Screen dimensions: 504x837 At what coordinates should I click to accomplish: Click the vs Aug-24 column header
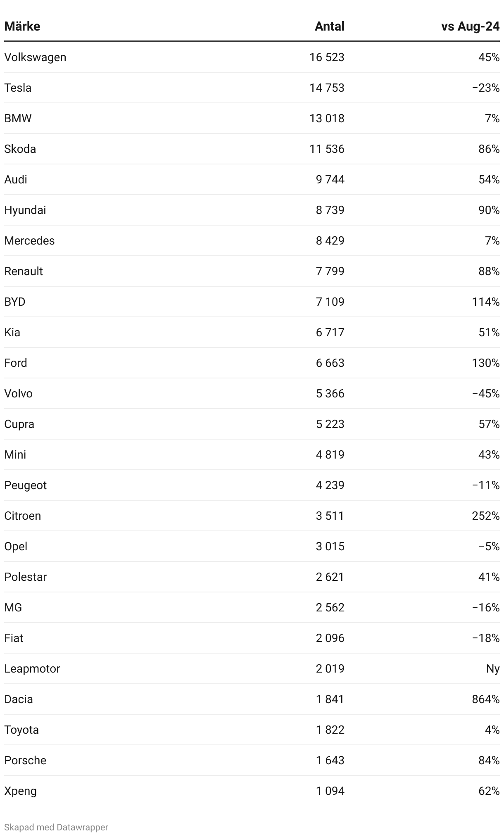coord(470,26)
